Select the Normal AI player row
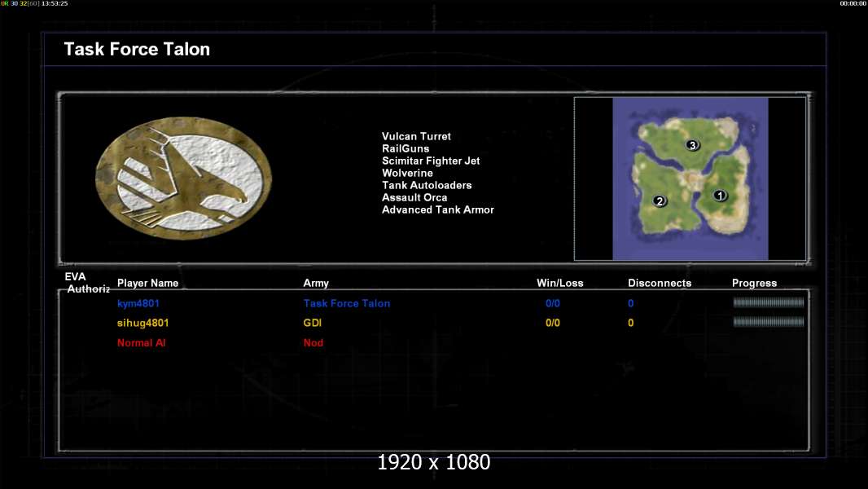This screenshot has width=868, height=489. [141, 343]
